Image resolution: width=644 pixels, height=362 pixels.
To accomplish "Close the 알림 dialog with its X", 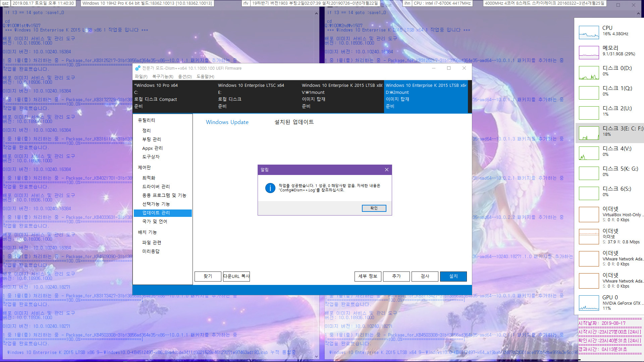I will point(387,170).
